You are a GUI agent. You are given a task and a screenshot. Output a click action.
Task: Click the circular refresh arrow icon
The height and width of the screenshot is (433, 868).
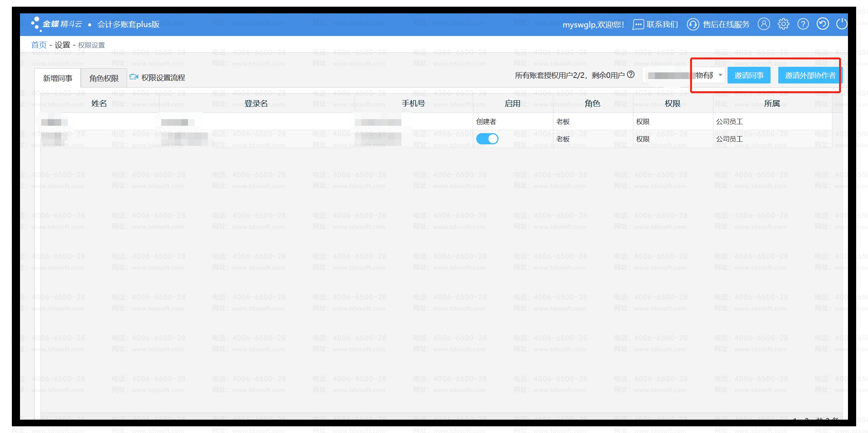(x=822, y=24)
